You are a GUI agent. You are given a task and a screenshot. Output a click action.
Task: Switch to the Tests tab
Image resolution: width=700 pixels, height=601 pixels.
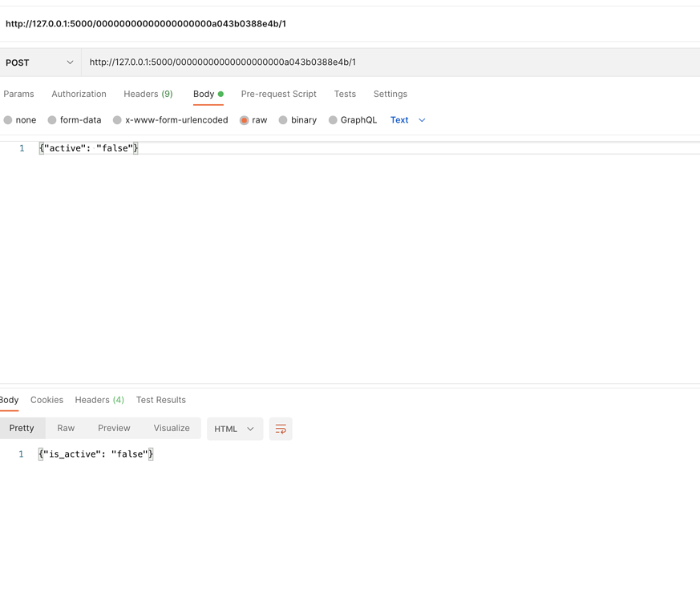coord(345,94)
